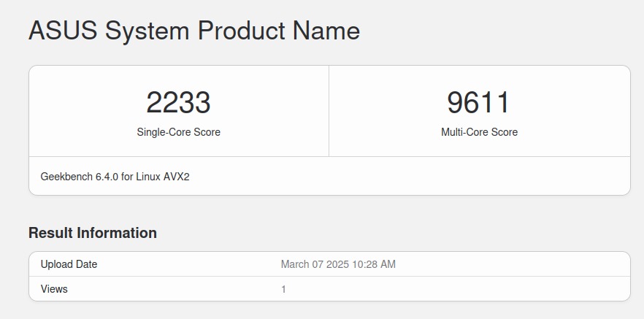Select the Single-Core Score label

click(x=178, y=132)
